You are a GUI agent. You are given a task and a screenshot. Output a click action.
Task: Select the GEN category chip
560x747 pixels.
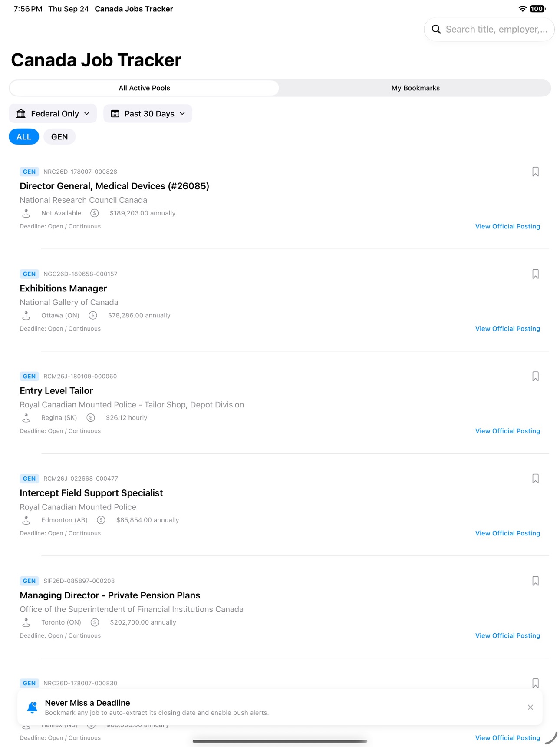tap(59, 137)
